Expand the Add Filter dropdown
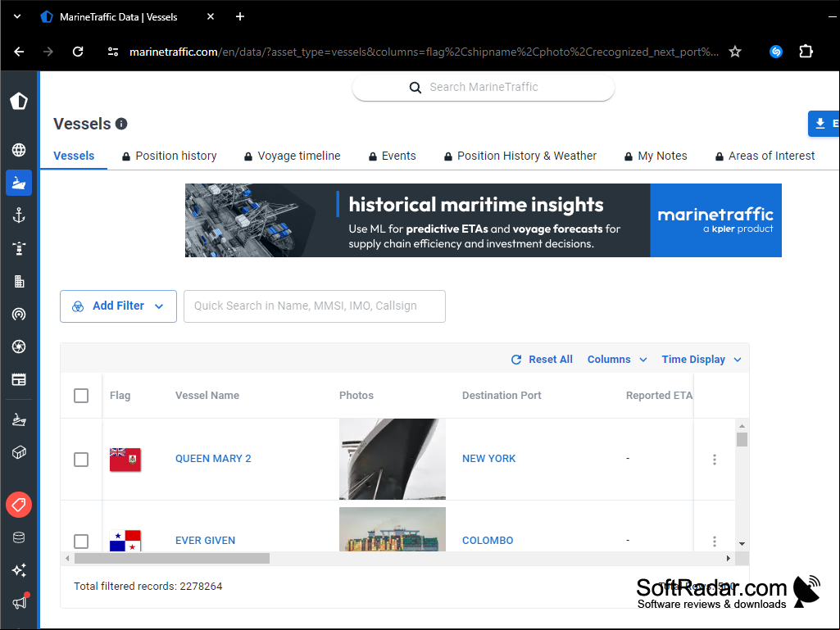Viewport: 840px width, 630px height. coord(118,306)
